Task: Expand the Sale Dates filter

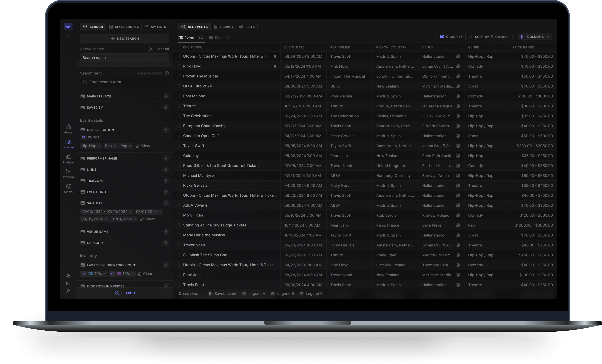Action: [166, 203]
